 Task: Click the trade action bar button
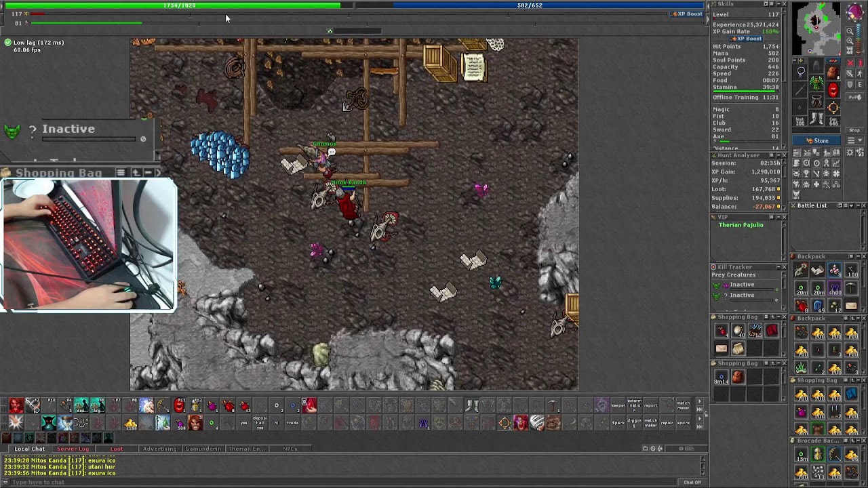click(x=292, y=422)
